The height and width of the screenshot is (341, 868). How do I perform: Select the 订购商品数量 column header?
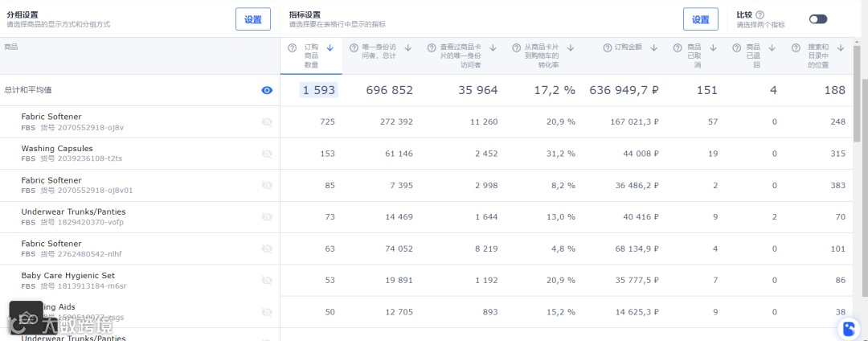(311, 56)
